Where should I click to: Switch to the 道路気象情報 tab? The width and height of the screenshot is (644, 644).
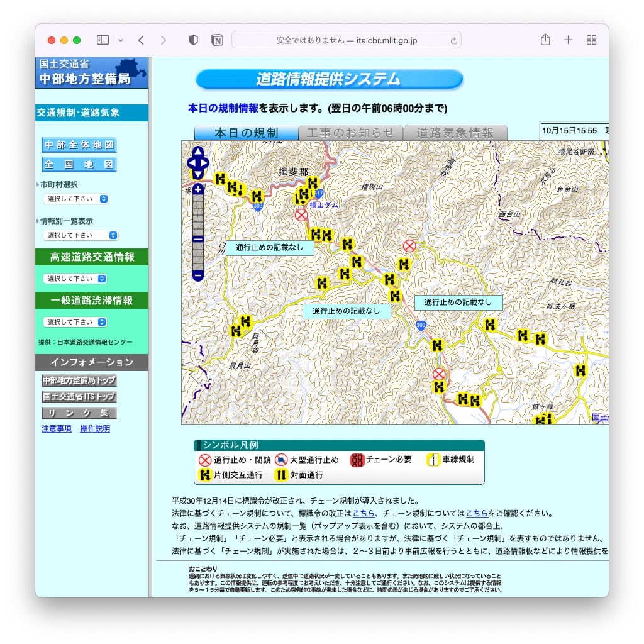pyautogui.click(x=455, y=133)
